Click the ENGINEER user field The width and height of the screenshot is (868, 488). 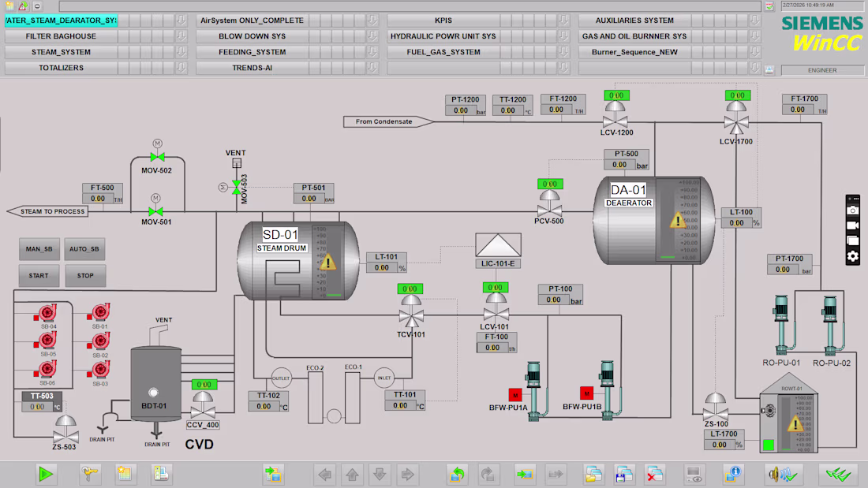pyautogui.click(x=822, y=70)
